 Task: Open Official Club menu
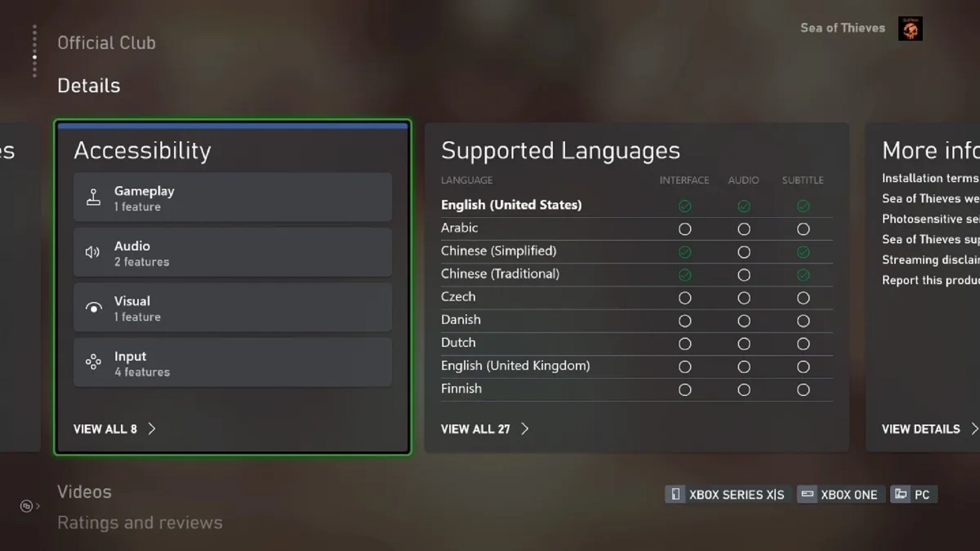point(106,43)
